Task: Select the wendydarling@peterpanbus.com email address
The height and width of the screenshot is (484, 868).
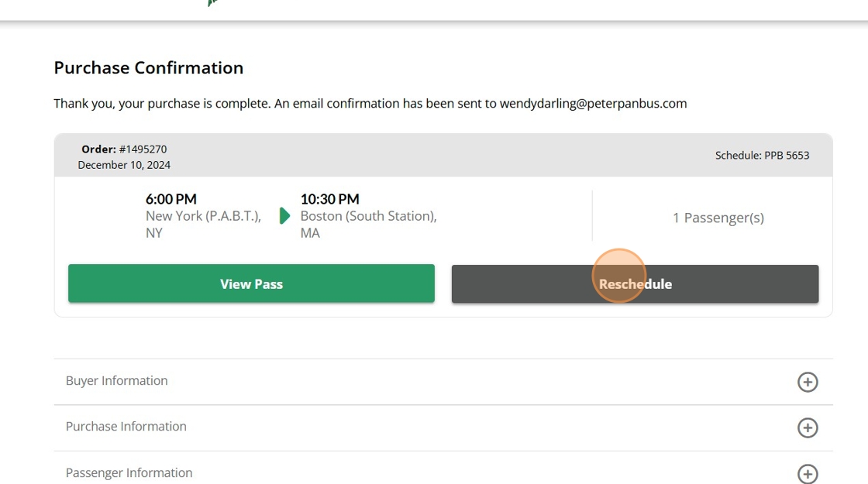Action: (593, 104)
